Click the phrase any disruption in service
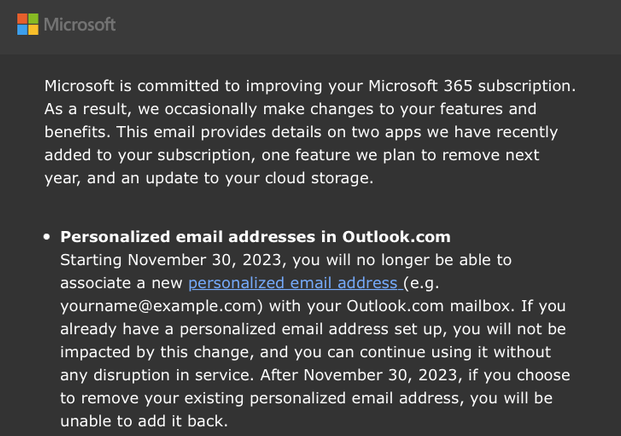The width and height of the screenshot is (621, 436). coord(156,375)
